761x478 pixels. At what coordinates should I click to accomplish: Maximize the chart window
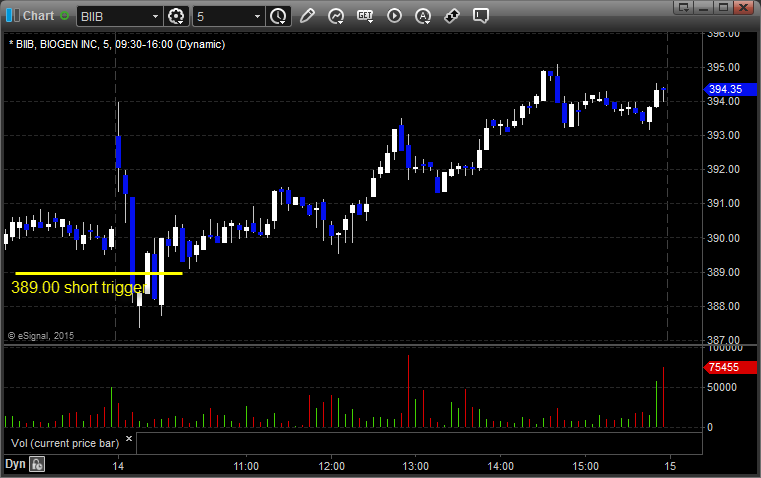click(724, 7)
